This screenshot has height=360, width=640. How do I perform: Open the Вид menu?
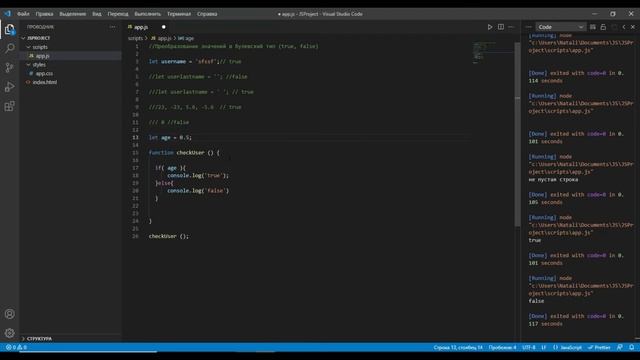(97, 14)
